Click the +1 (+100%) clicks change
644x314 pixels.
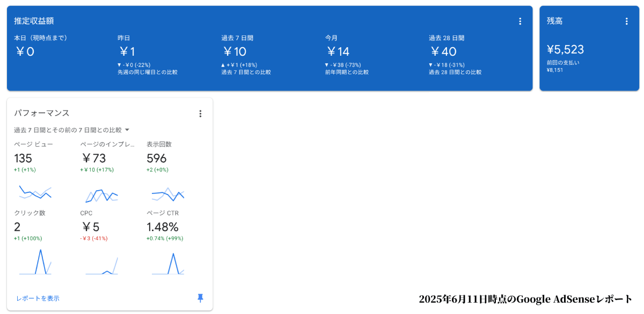click(x=28, y=238)
